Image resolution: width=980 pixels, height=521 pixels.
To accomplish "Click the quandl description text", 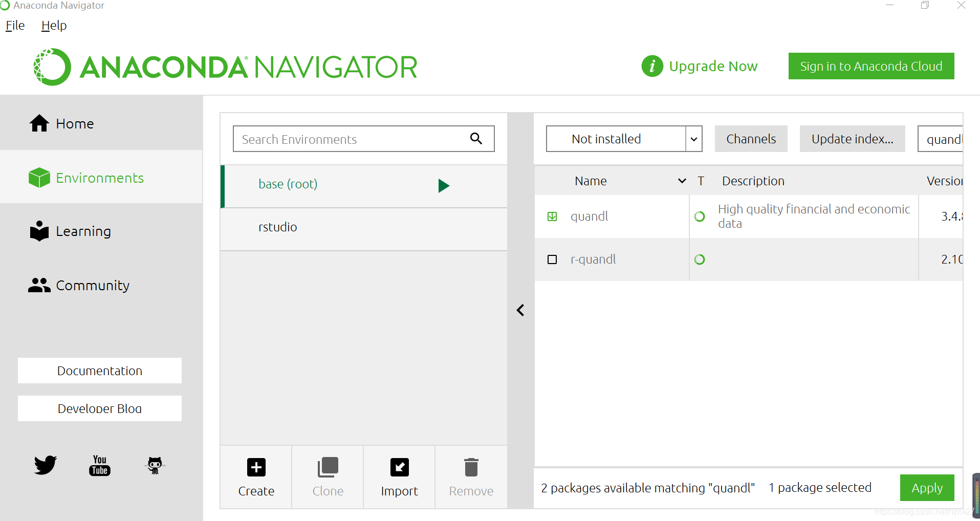I will pyautogui.click(x=814, y=216).
